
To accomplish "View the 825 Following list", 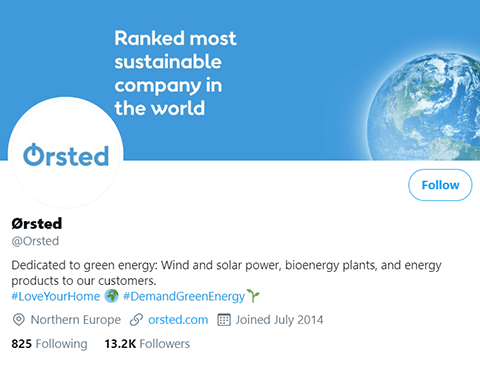I will [49, 344].
